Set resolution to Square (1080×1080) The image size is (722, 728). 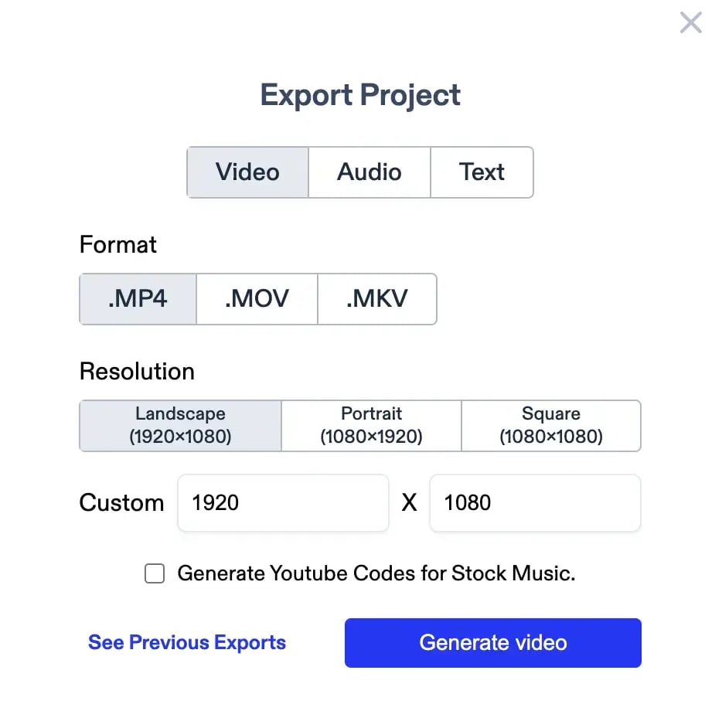(x=550, y=425)
